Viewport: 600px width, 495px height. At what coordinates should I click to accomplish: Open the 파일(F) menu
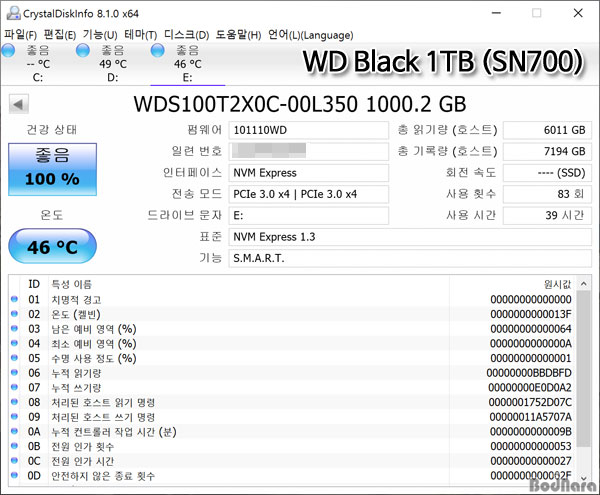(20, 35)
